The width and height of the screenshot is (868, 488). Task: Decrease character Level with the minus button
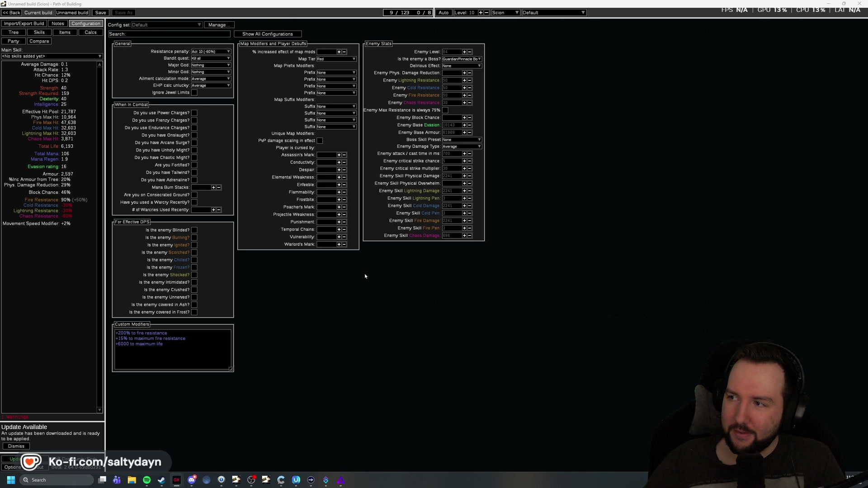(486, 13)
